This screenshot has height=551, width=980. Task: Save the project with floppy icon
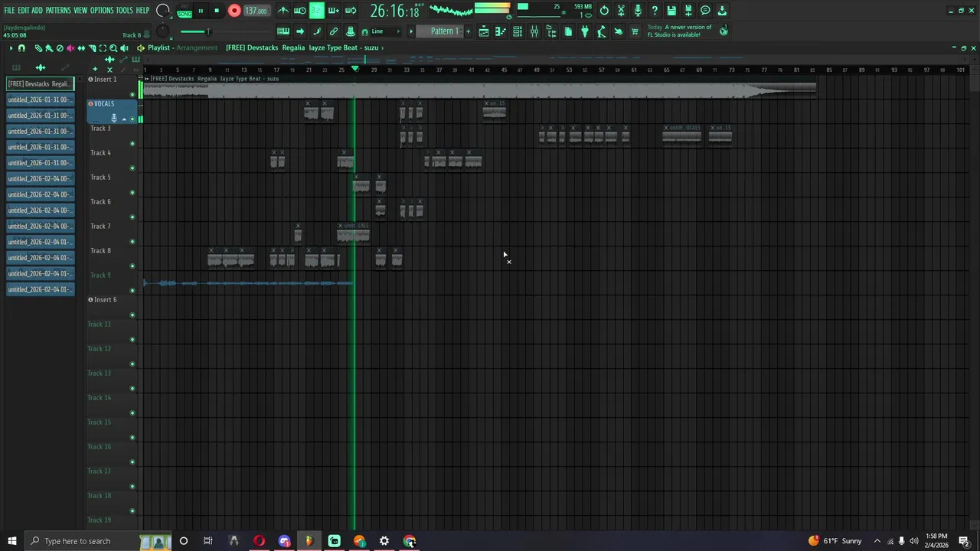coord(671,11)
